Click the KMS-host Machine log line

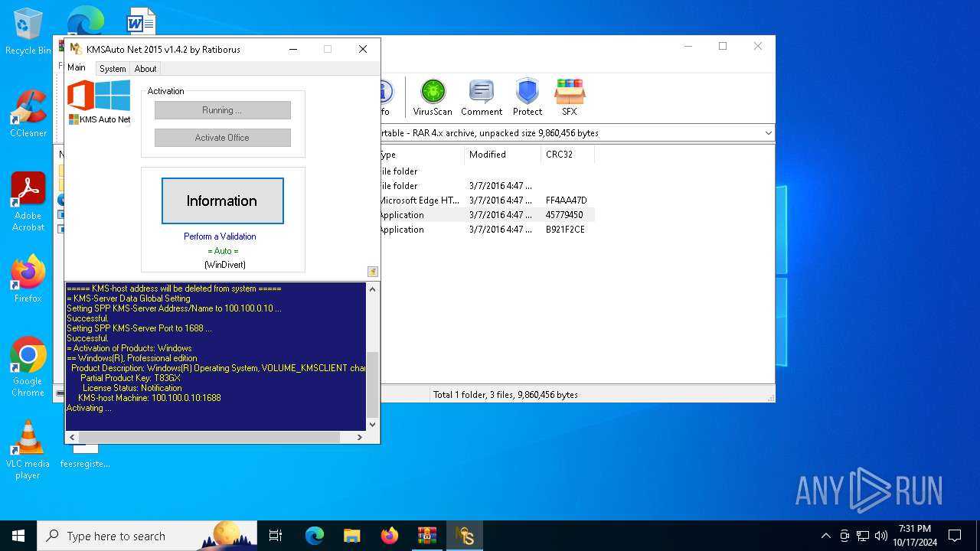tap(149, 398)
